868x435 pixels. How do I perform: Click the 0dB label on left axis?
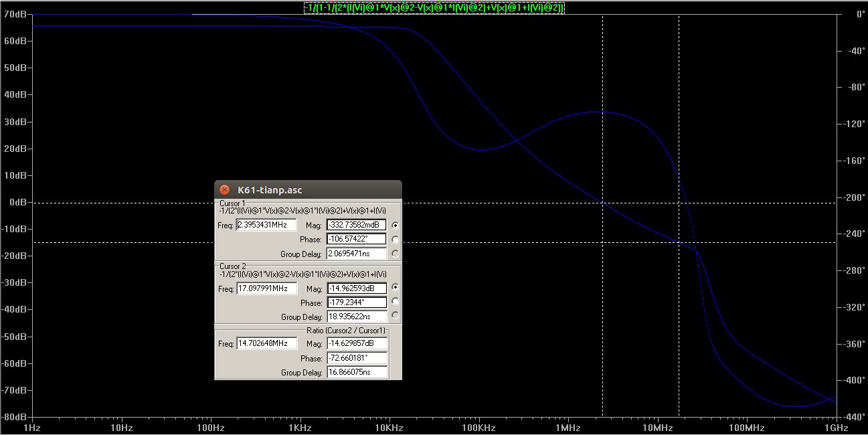(x=17, y=202)
